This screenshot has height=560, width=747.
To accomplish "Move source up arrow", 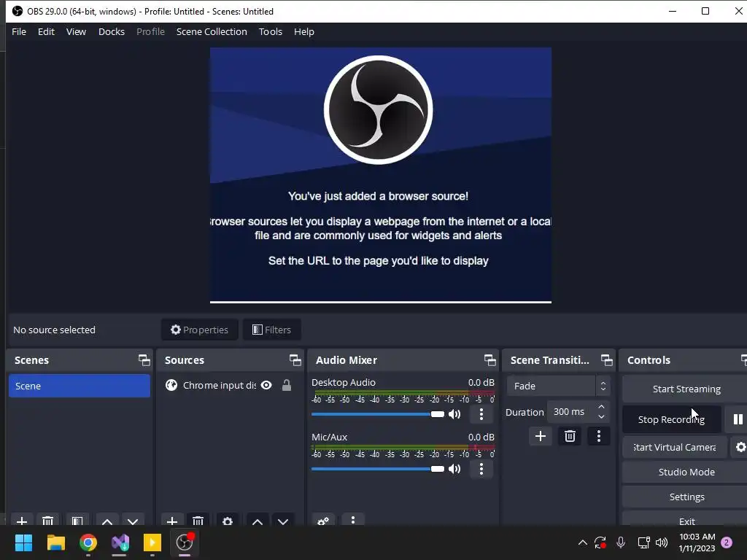I will 258,521.
